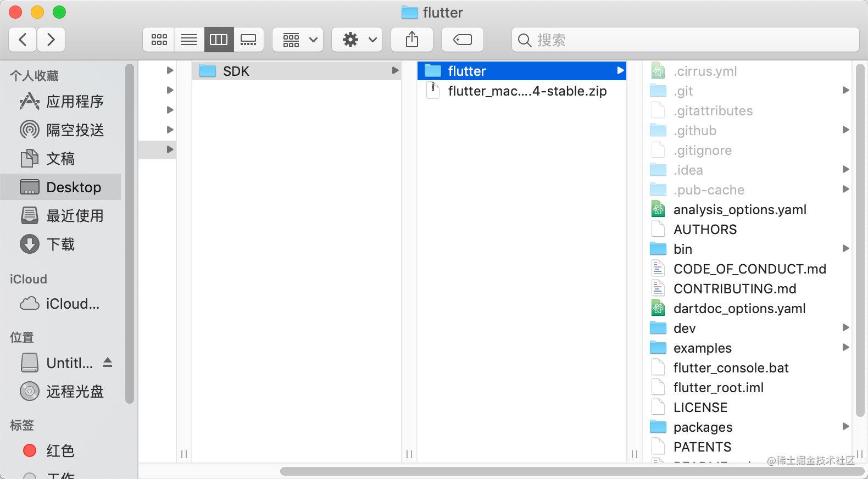Select the red 红色 tag
This screenshot has height=479, width=868.
pos(62,451)
